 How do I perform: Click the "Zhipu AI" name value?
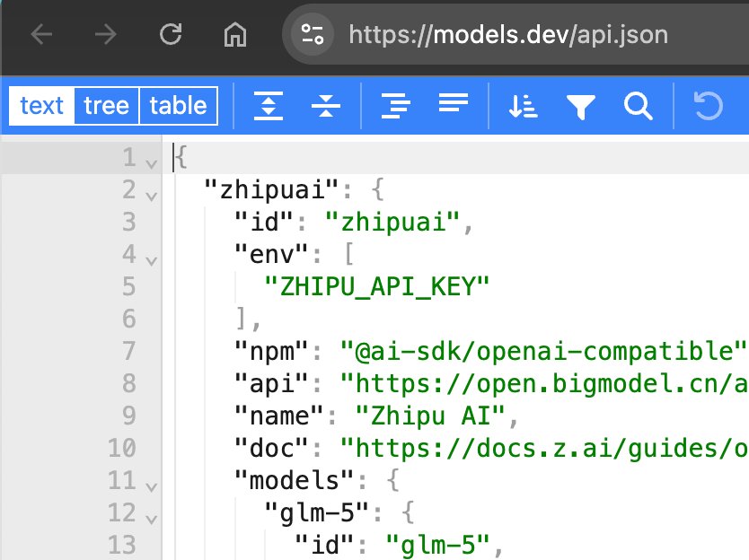pos(430,416)
